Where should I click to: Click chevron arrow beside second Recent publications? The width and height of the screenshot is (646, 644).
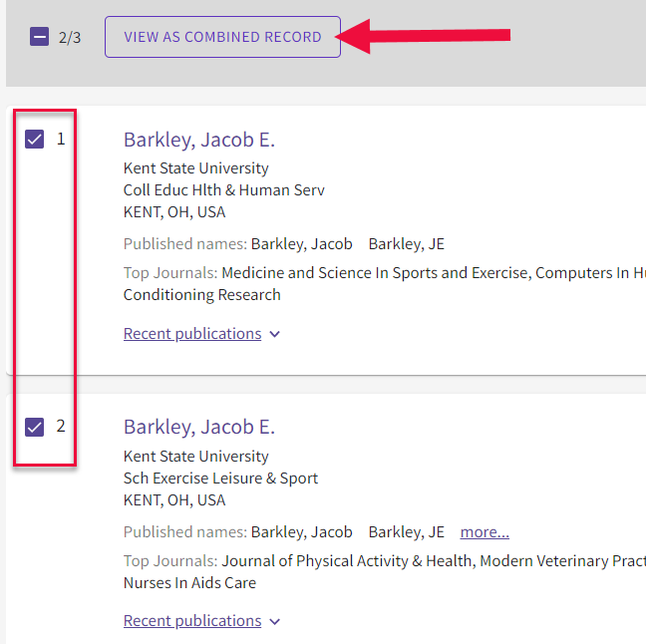tap(275, 622)
